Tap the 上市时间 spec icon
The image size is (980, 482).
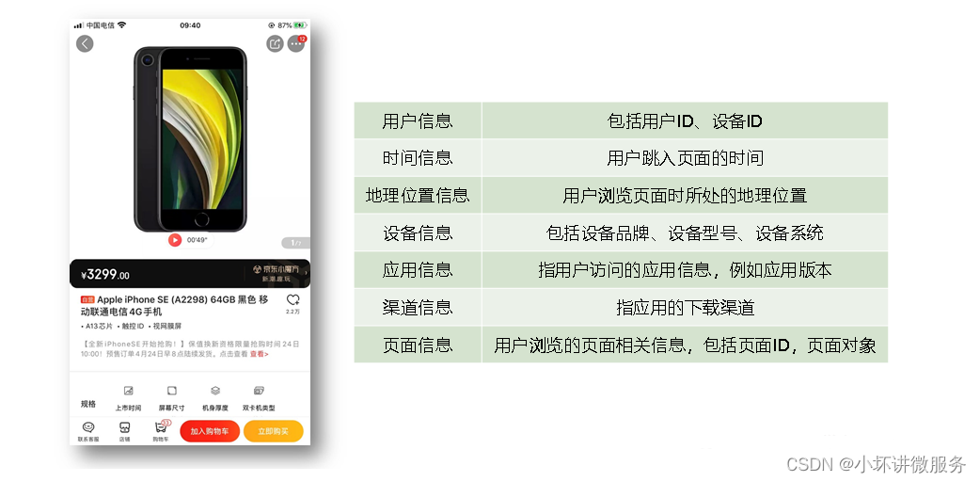(x=128, y=391)
